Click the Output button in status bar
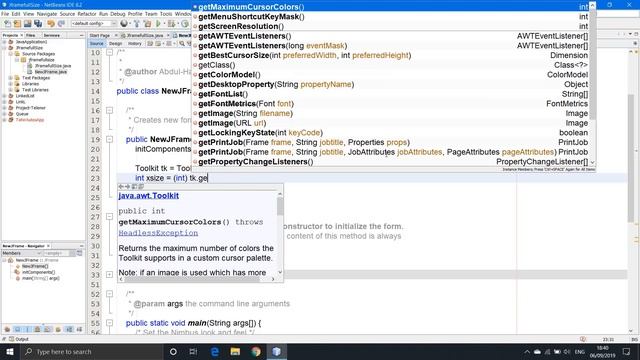Screen dimensions: 640x360 coord(19,339)
